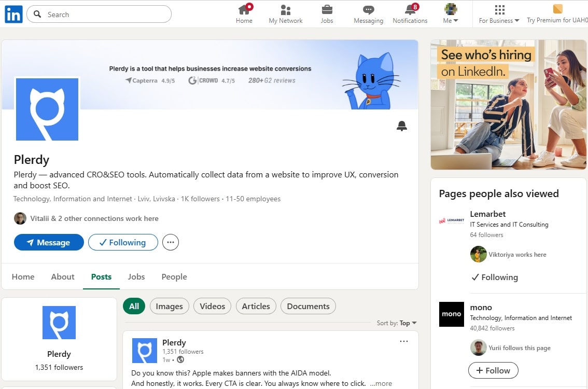Follow the mono company page
588x389 pixels.
(x=493, y=370)
